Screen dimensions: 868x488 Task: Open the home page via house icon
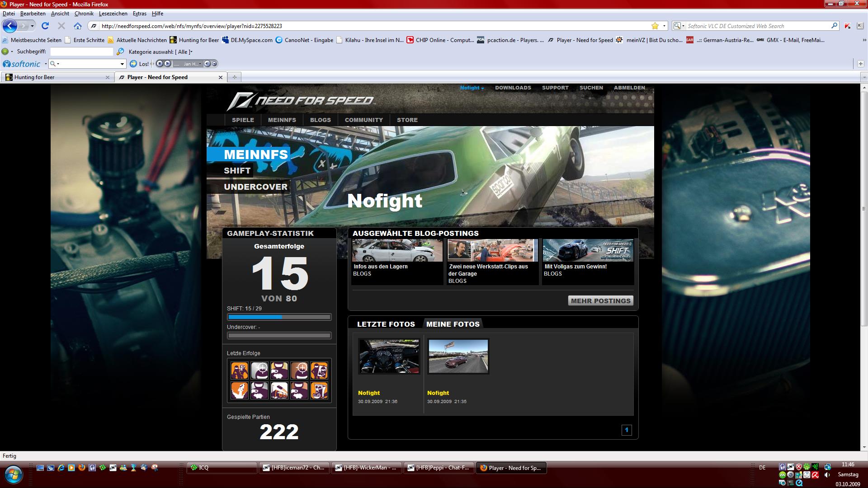point(78,26)
